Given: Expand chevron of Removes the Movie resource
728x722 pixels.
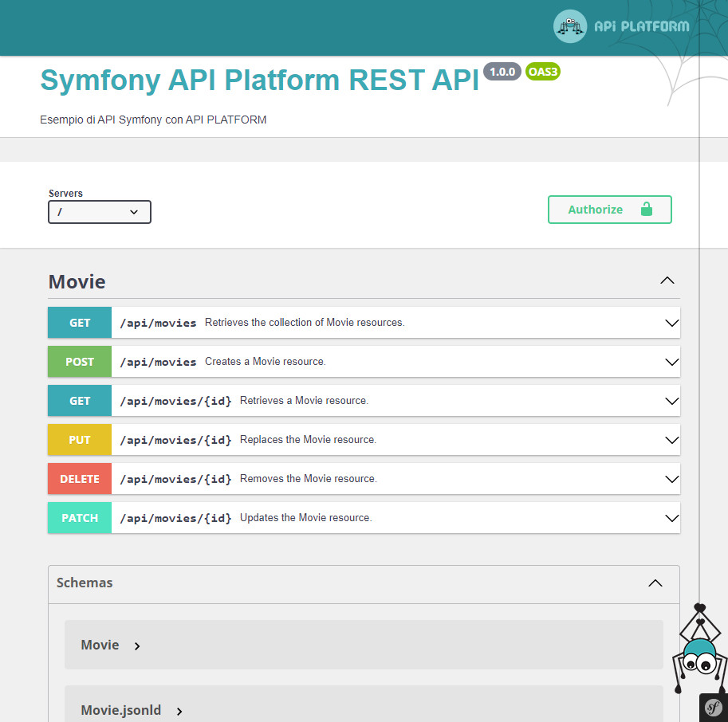Looking at the screenshot, I should pyautogui.click(x=672, y=479).
